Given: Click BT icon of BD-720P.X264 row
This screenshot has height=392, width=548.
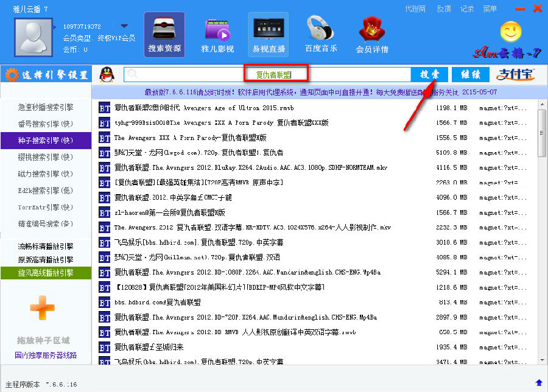Looking at the screenshot, I should [105, 318].
